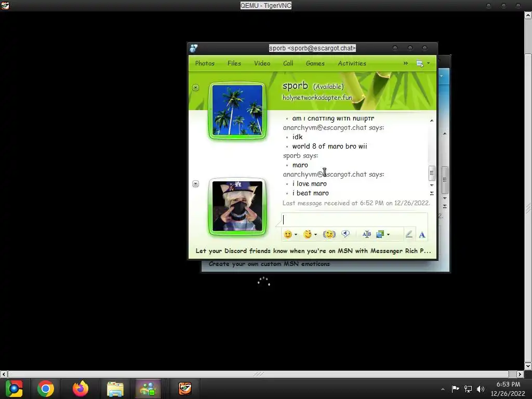Open Google Chrome from taskbar
This screenshot has width=532, height=399.
click(x=46, y=389)
